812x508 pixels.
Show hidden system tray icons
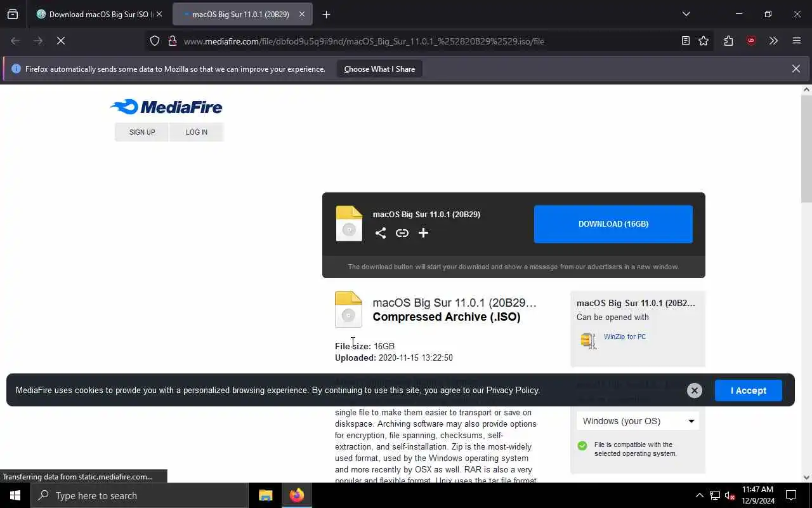pyautogui.click(x=699, y=495)
